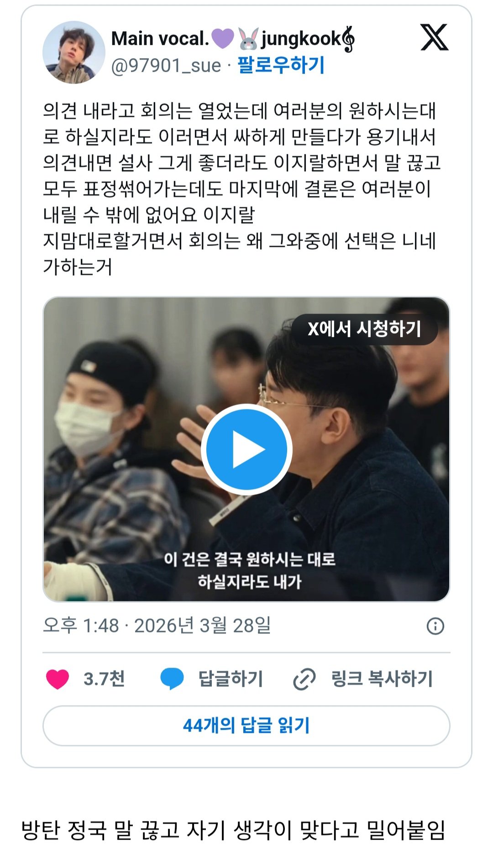The height and width of the screenshot is (868, 493).
Task: Open the @97901_sue handle
Action: pos(166,65)
